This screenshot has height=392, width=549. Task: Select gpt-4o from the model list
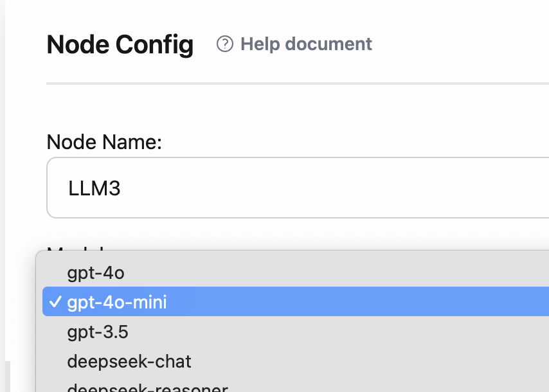95,272
